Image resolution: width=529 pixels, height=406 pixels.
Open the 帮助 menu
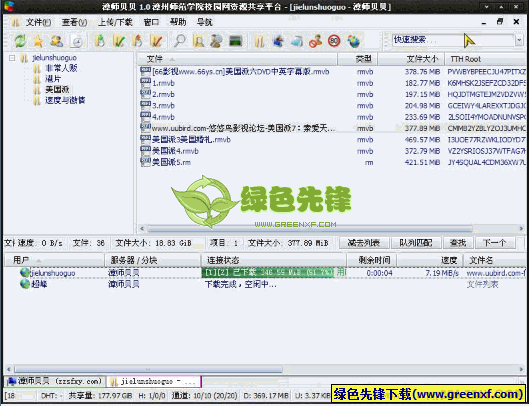[178, 23]
